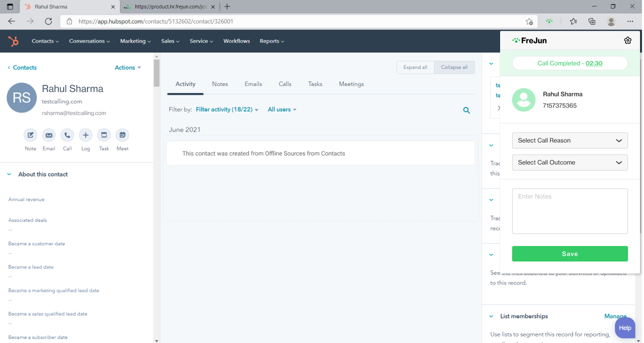
Task: Go to Workflows
Action: coord(237,41)
